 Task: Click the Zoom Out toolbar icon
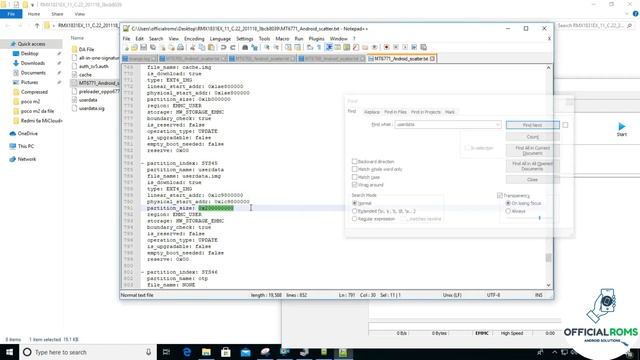click(276, 47)
